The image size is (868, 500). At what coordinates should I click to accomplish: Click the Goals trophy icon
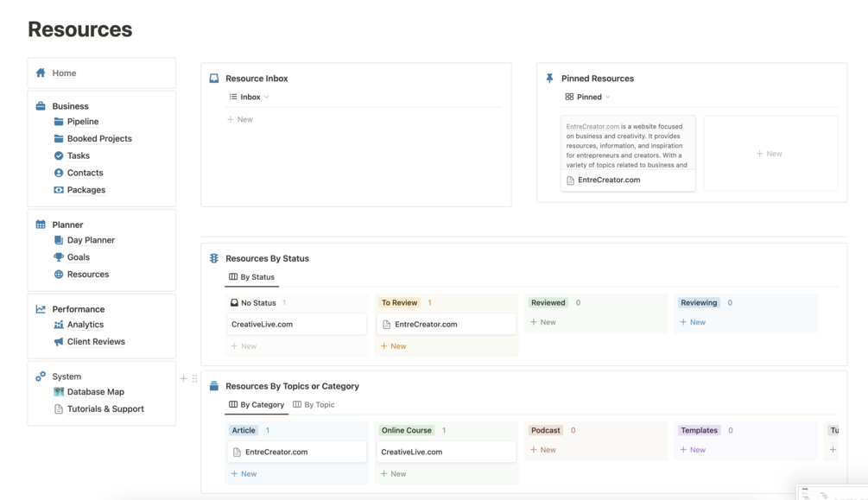tap(59, 257)
